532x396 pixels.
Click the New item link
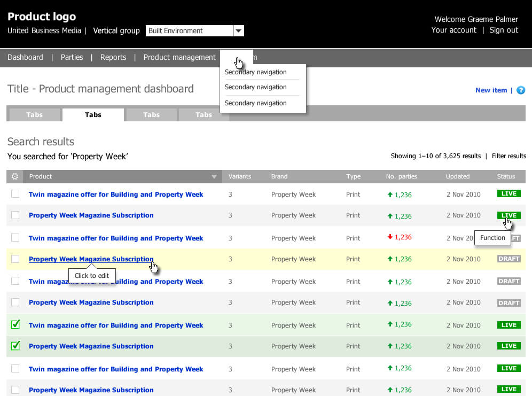(491, 90)
